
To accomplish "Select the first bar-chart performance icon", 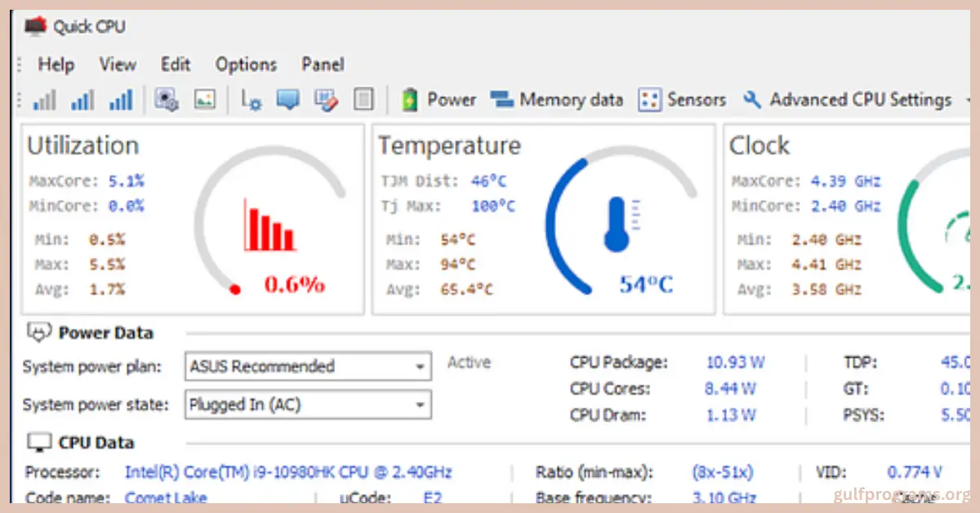I will pos(44,99).
